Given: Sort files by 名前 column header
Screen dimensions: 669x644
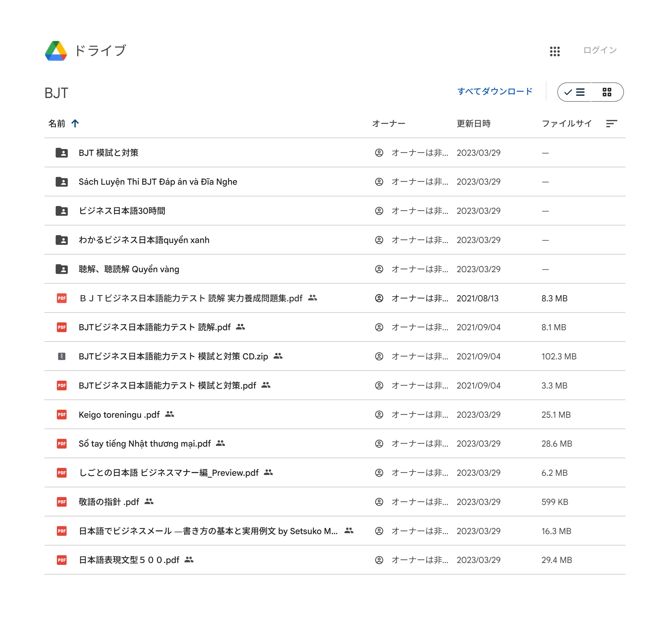Looking at the screenshot, I should tap(57, 123).
